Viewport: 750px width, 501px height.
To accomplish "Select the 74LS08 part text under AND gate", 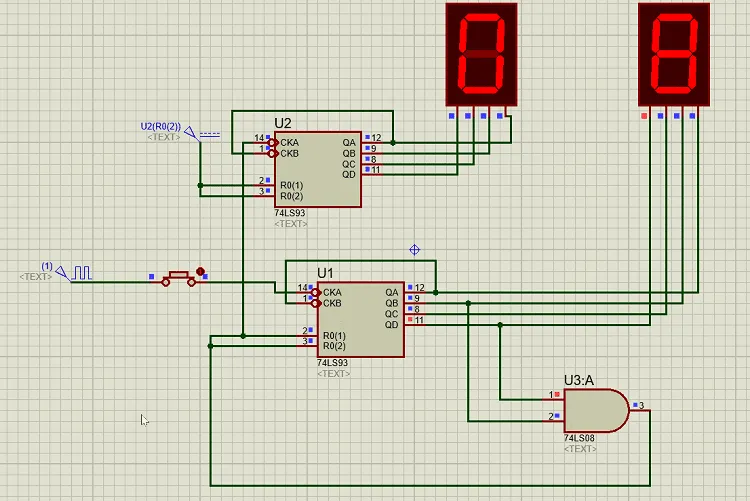I will (579, 438).
